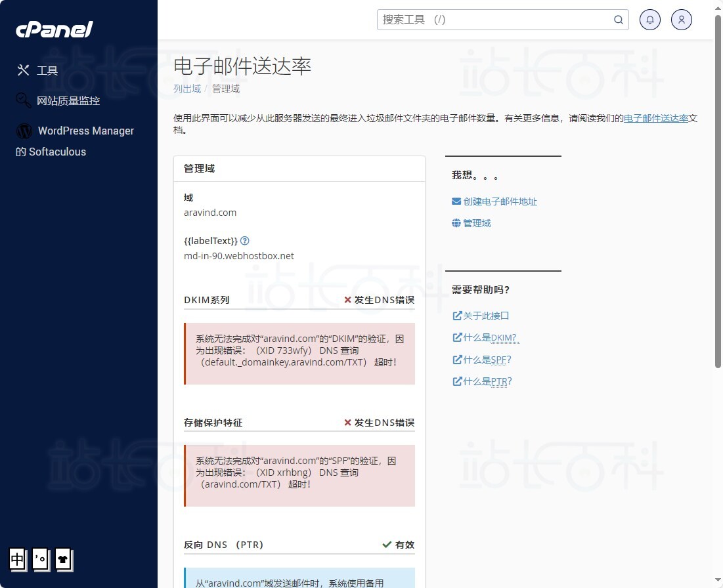Click the shirt skin button in IME bar
Screen dimensions: 723x588
pyautogui.click(x=63, y=560)
